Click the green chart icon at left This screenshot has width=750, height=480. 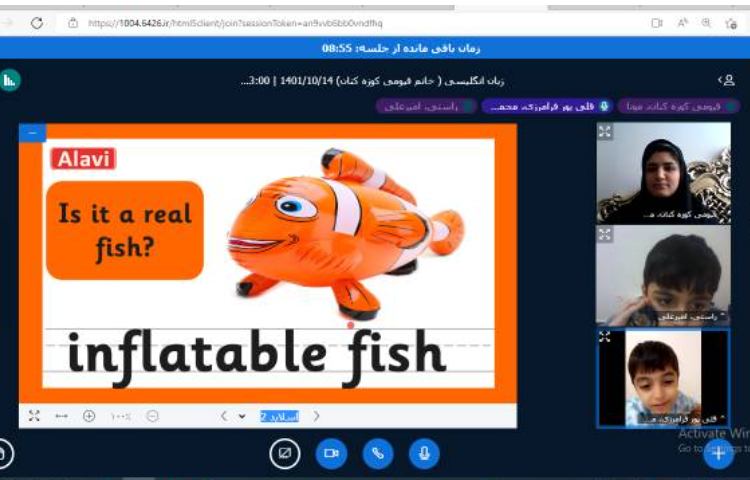tap(10, 80)
